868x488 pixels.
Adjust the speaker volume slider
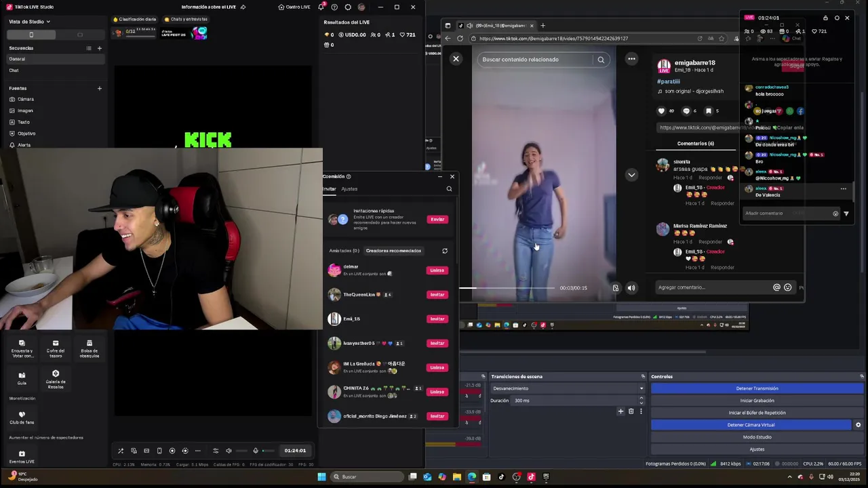(241, 451)
